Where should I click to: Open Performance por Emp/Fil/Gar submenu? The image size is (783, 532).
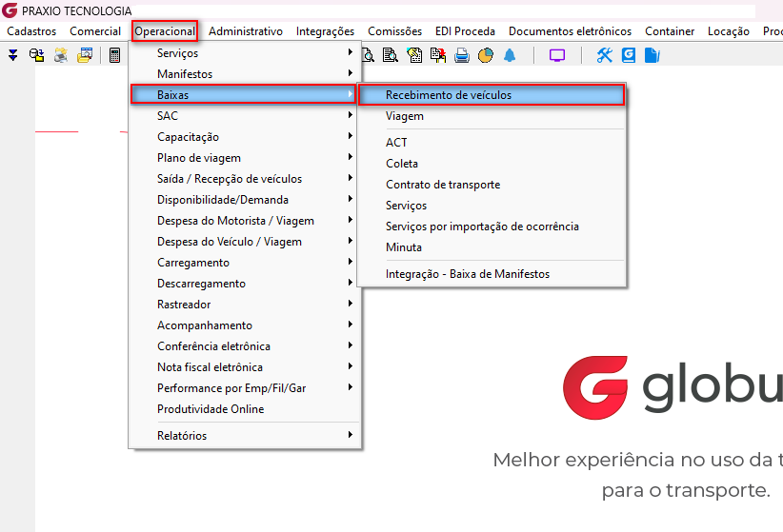click(x=245, y=388)
